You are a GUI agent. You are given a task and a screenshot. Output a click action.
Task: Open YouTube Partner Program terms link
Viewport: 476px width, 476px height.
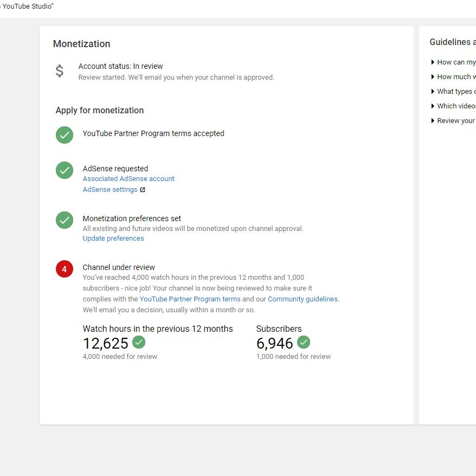[x=190, y=299]
